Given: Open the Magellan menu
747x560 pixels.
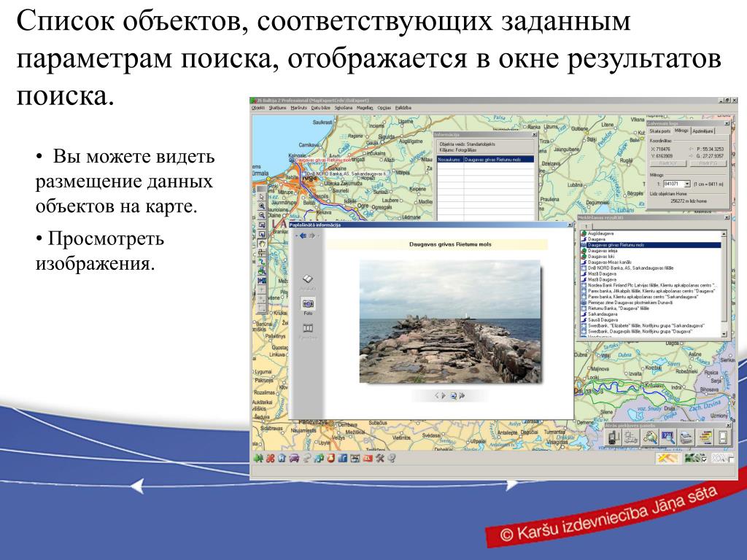Looking at the screenshot, I should [x=365, y=108].
